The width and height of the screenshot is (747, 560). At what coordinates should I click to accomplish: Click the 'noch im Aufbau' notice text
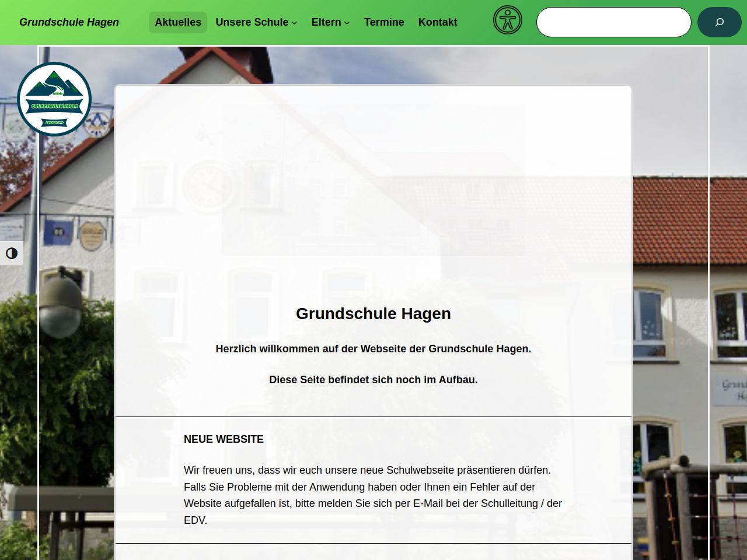point(373,380)
